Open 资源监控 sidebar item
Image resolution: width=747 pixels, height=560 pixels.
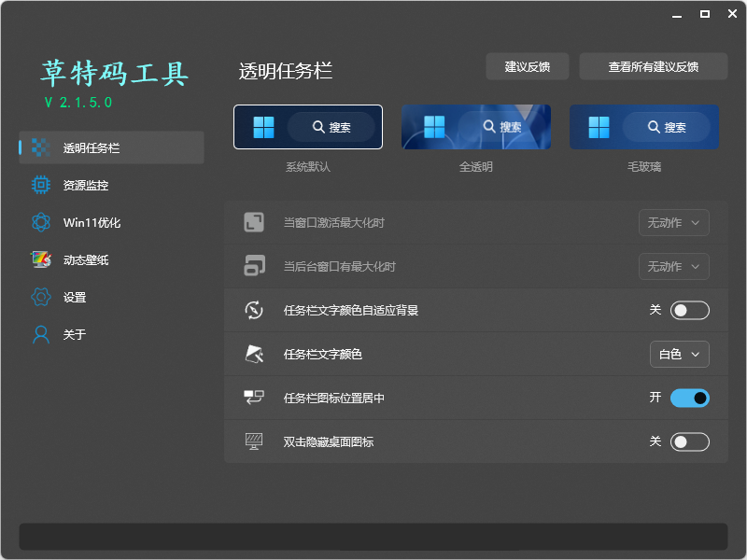coord(111,185)
